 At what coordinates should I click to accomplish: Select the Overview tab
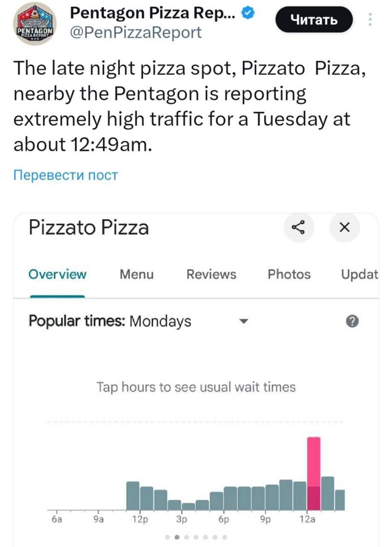coord(57,274)
